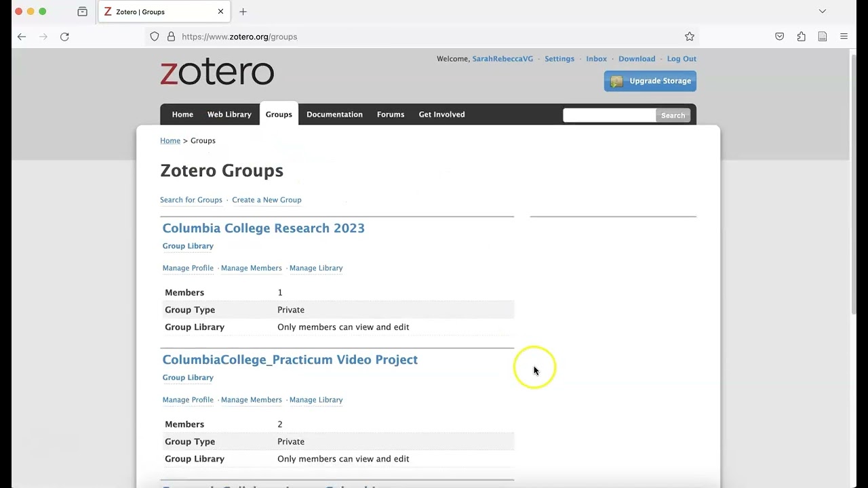Close the Zotero Groups tab
Image resolution: width=868 pixels, height=488 pixels.
point(220,12)
